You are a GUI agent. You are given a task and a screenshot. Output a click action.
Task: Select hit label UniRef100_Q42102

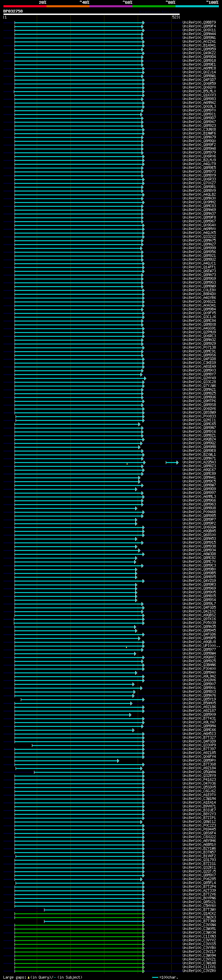[199, 612]
